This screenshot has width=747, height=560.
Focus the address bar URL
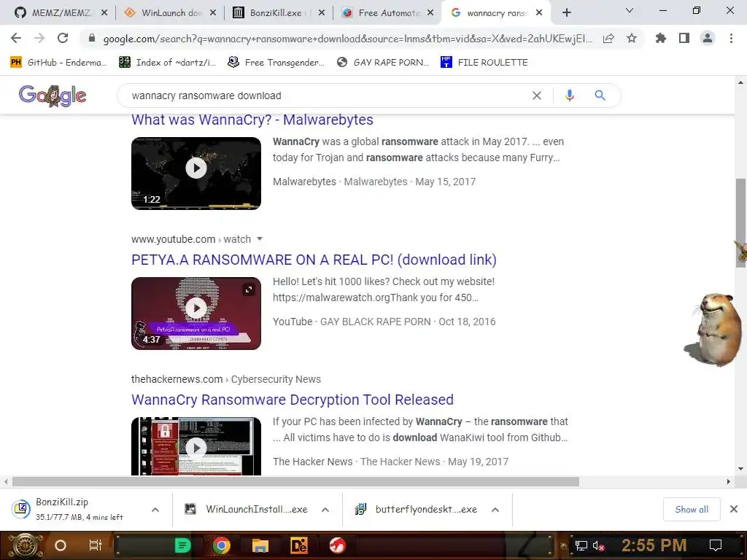(x=347, y=39)
